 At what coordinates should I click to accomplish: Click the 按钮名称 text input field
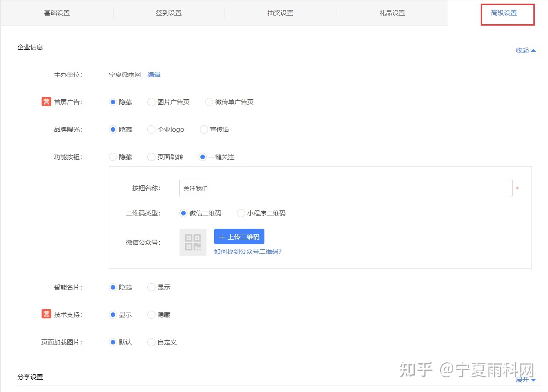coord(345,188)
